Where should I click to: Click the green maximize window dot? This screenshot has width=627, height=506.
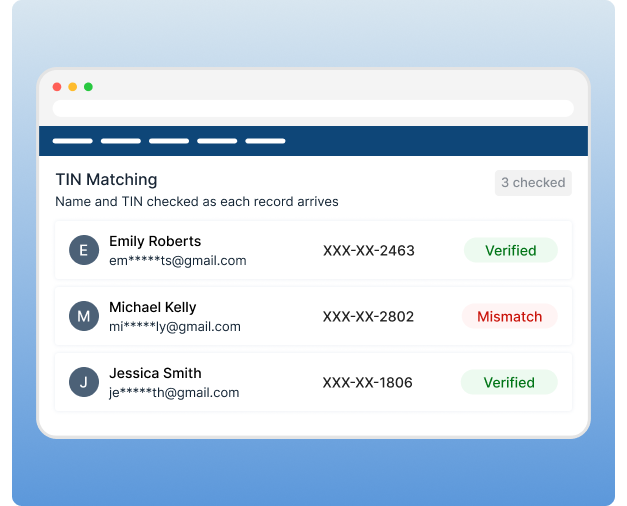88,87
